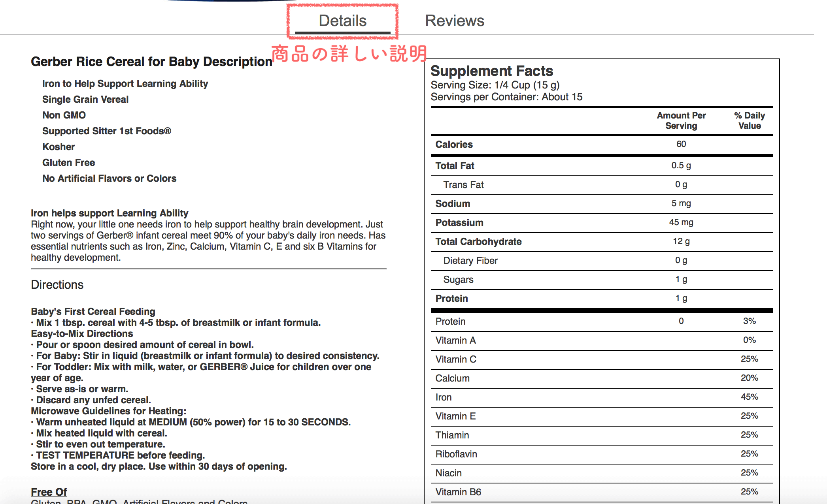Click 'Serving Size: 1/4 Cup (15 g)' text
827x504 pixels.
495,85
